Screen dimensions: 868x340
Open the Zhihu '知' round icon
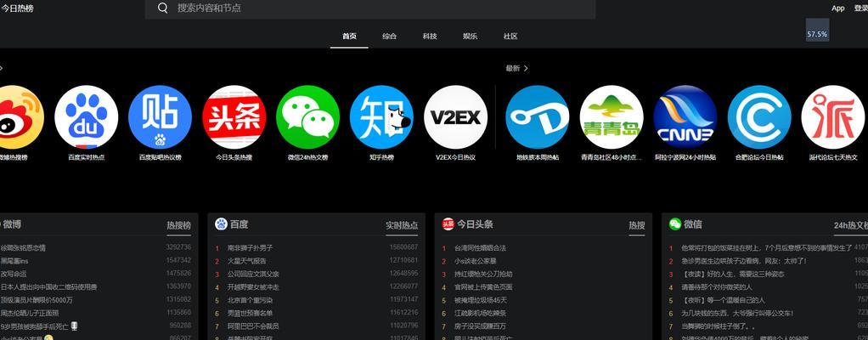(381, 116)
